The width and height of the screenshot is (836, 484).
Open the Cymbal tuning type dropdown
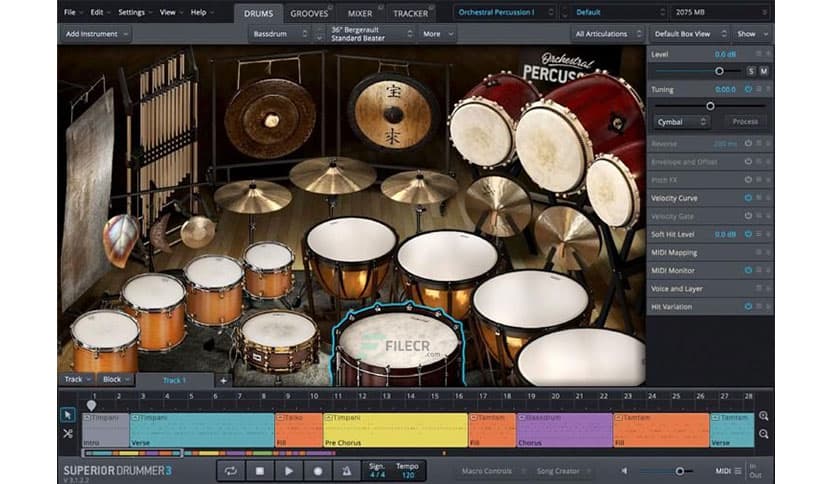pos(681,122)
